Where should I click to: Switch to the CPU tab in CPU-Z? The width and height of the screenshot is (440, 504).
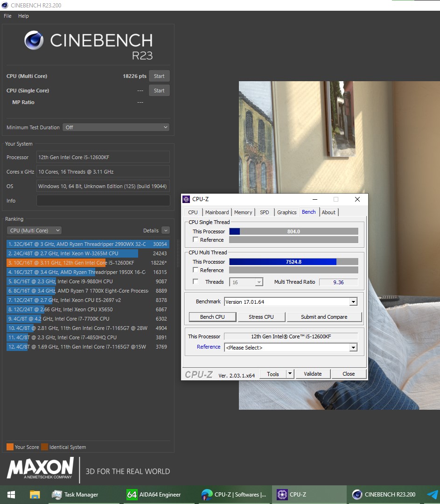(193, 212)
